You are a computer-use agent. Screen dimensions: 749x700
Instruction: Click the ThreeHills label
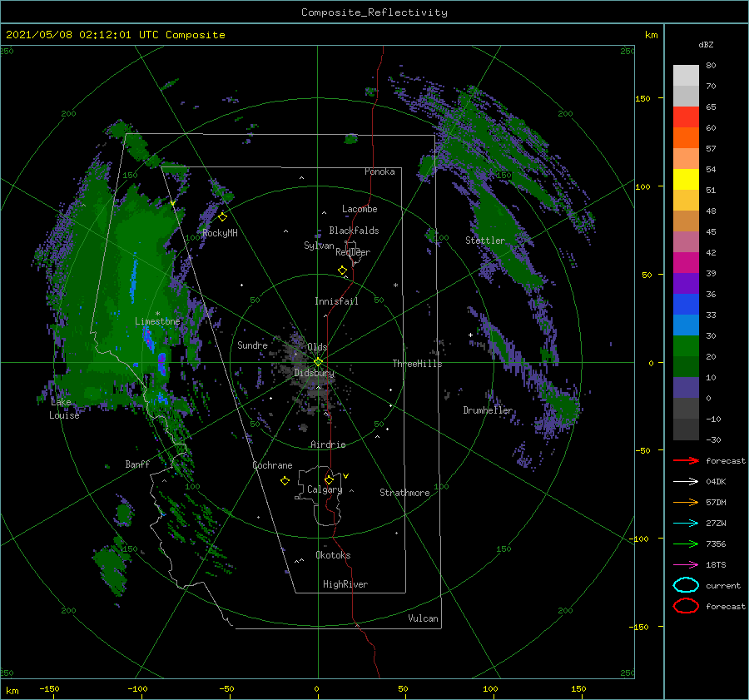[x=417, y=364]
